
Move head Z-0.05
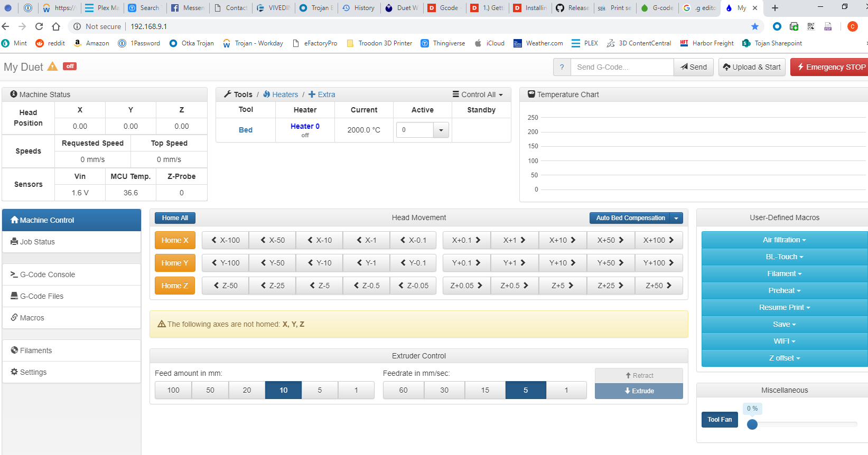pos(414,286)
